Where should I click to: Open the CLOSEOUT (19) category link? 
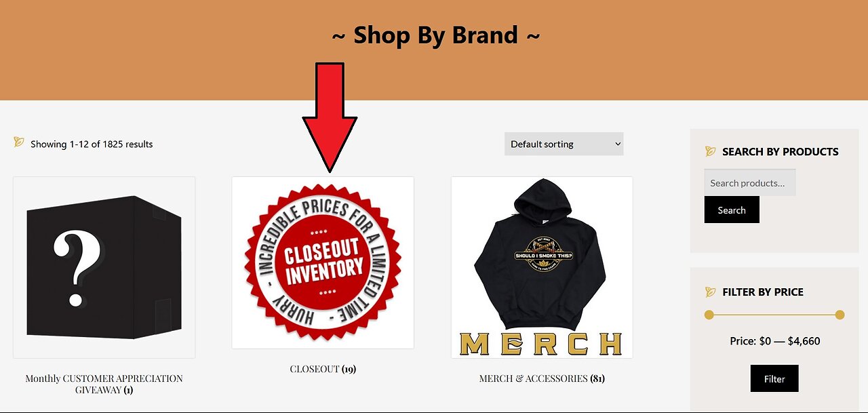click(323, 369)
